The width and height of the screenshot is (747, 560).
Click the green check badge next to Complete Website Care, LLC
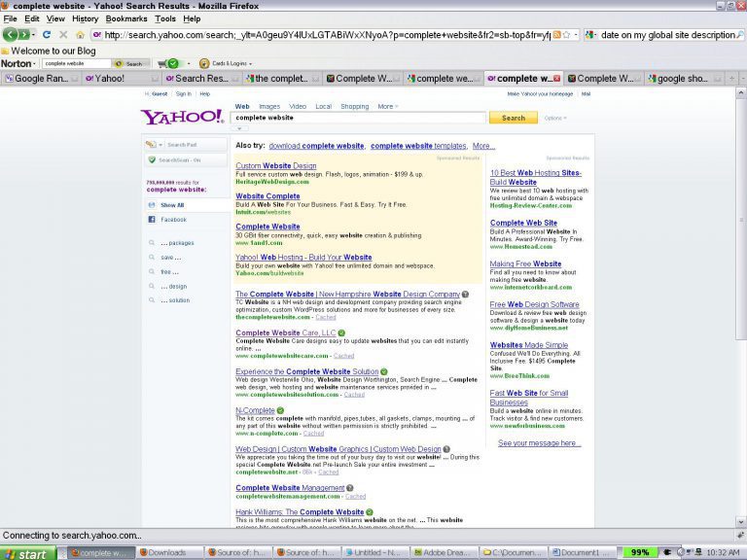pyautogui.click(x=341, y=332)
